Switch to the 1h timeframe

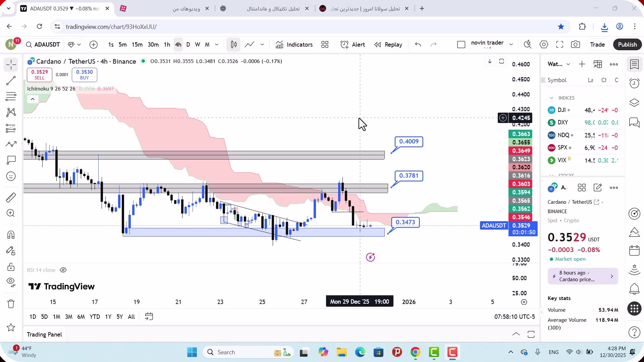click(167, 45)
